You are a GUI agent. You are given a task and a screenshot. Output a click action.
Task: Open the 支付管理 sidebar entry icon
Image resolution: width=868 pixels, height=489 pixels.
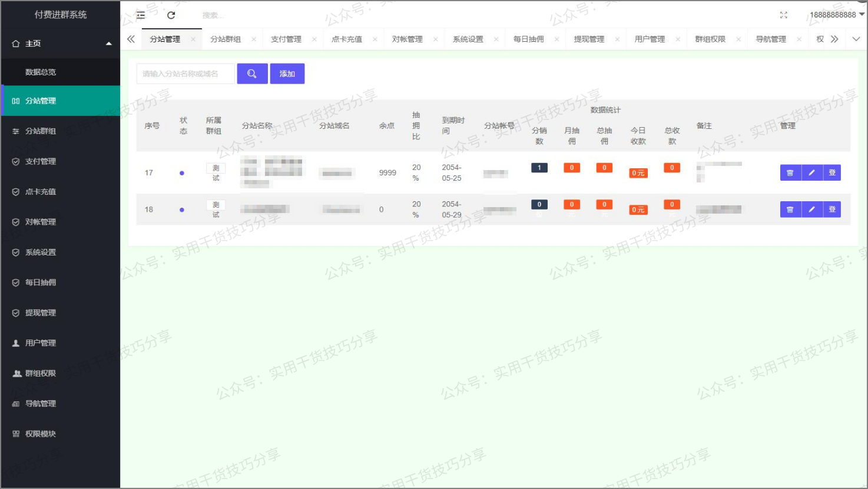(16, 161)
